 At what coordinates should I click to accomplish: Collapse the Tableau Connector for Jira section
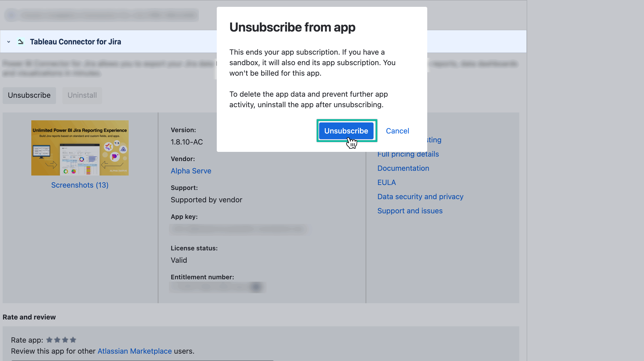(x=8, y=42)
